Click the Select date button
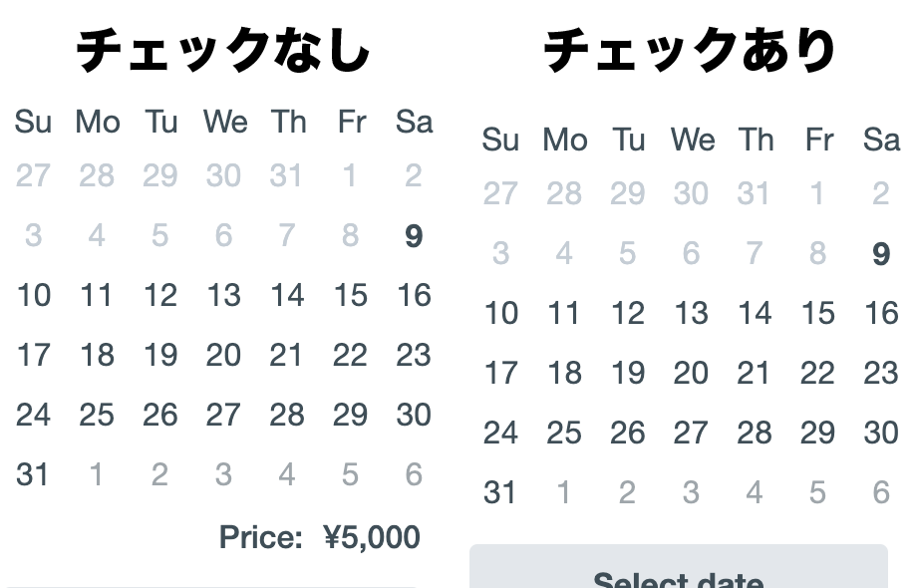 (679, 568)
